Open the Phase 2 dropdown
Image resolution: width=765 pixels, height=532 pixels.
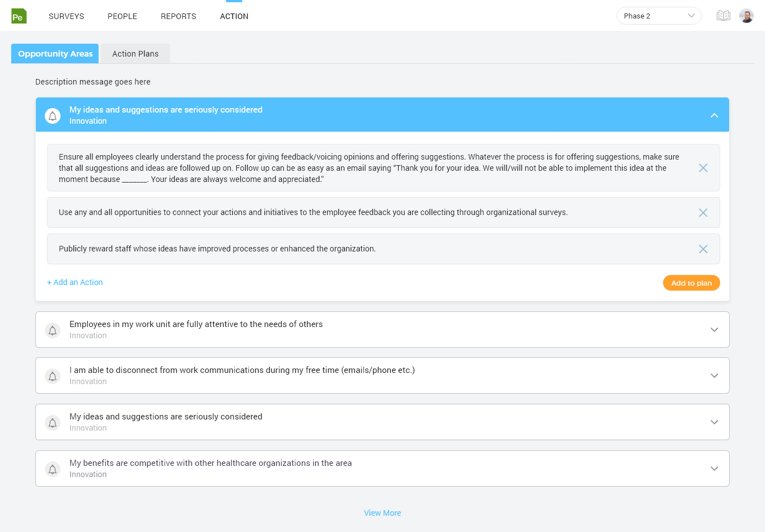tap(659, 16)
